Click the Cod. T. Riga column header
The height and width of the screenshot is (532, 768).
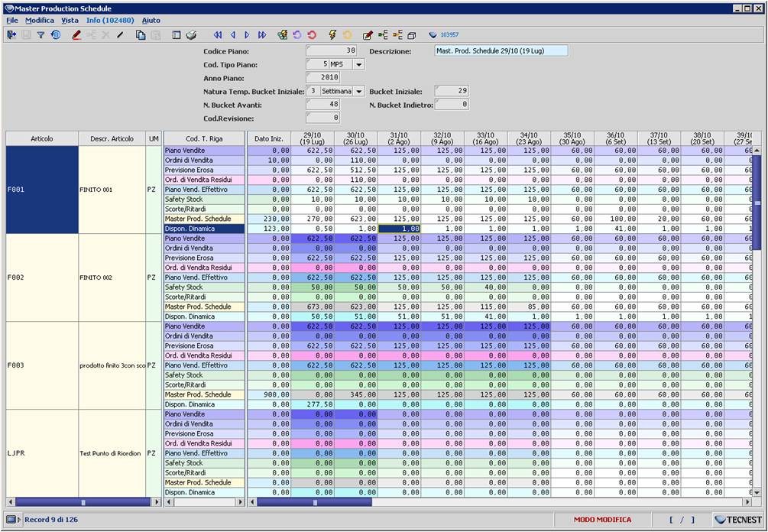click(x=204, y=138)
